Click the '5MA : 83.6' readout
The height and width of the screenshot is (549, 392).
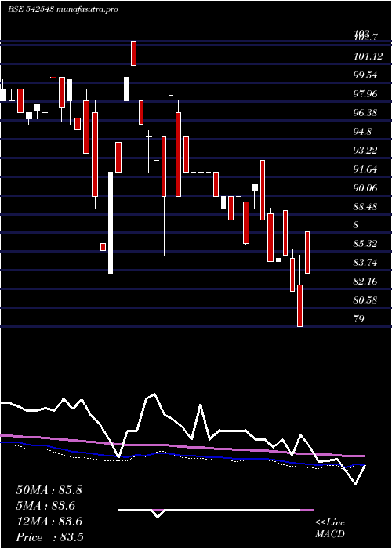pyautogui.click(x=45, y=506)
